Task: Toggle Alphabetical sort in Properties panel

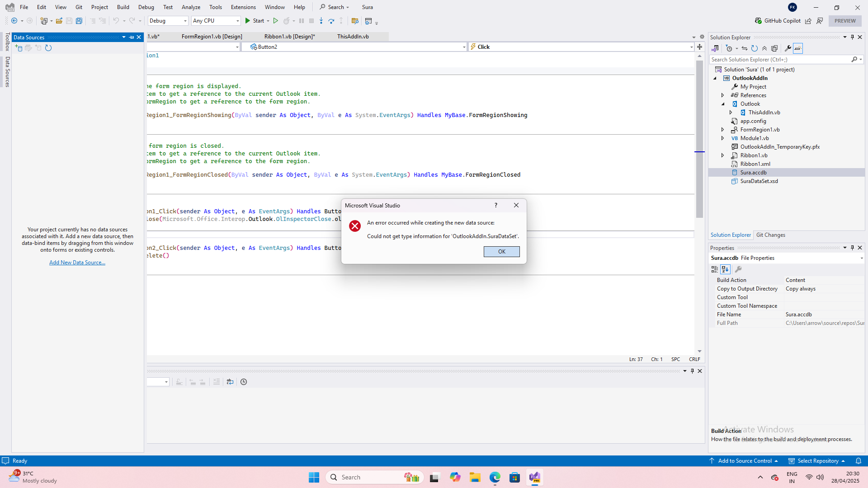Action: 725,269
